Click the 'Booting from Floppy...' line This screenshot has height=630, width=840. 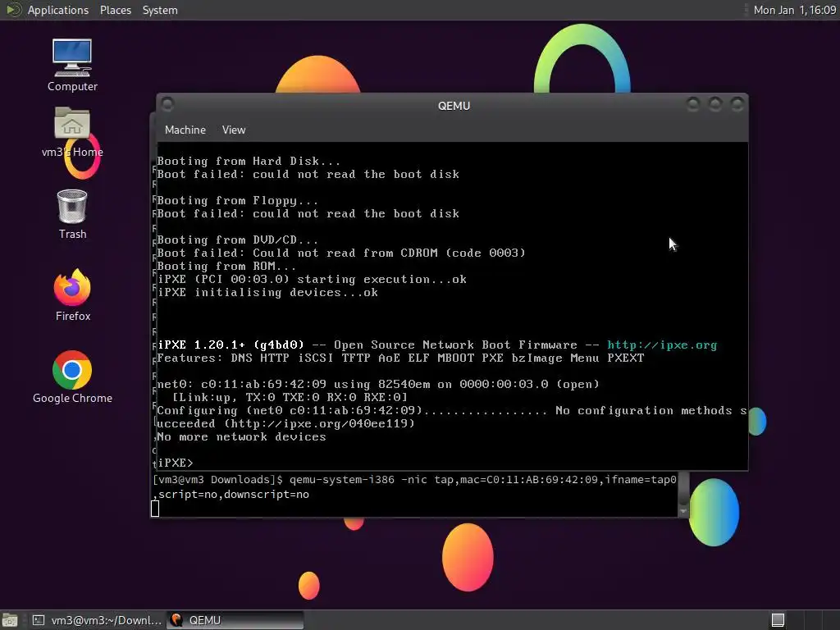[x=237, y=200]
